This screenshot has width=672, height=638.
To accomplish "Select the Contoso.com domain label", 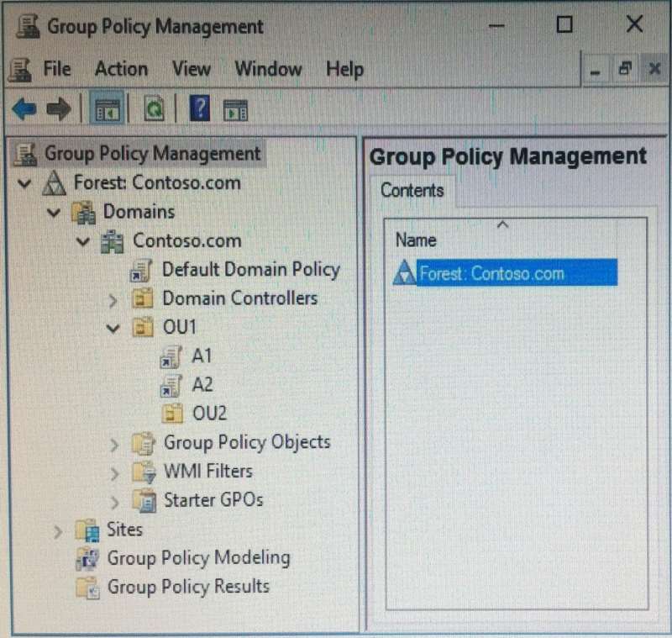I will click(187, 240).
